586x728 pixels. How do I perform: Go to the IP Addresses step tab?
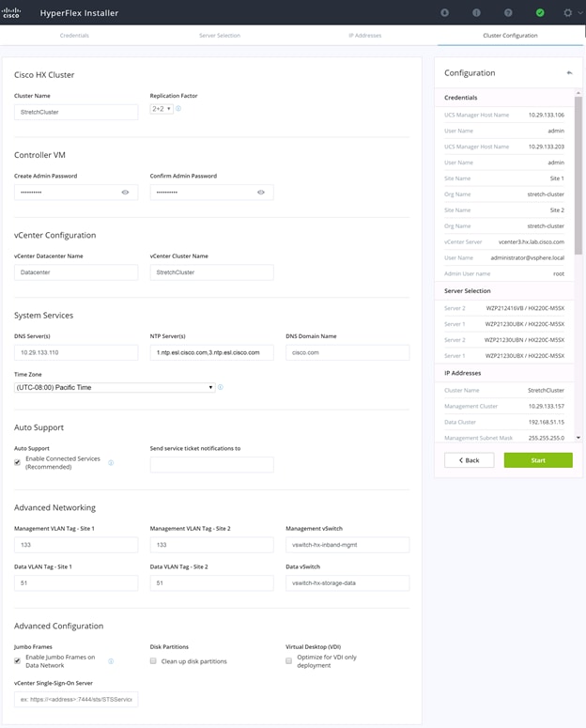tap(365, 36)
